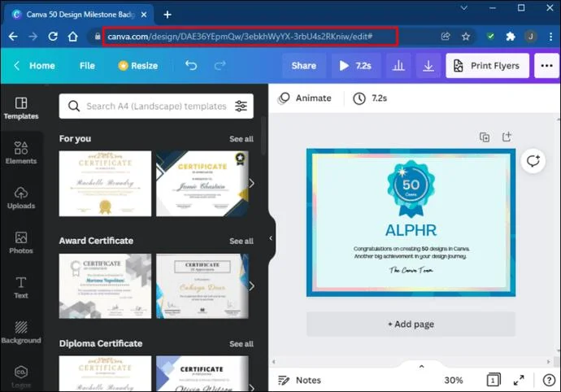
Task: Click the Animate button
Action: (305, 98)
